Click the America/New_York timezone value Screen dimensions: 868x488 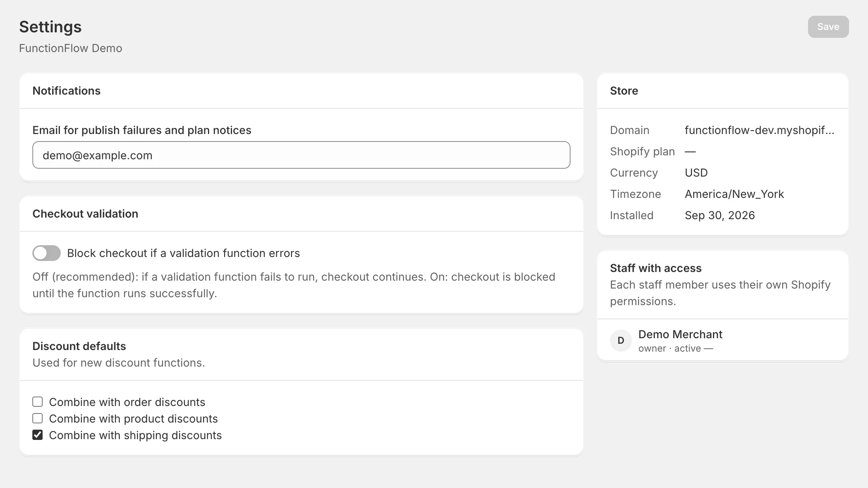[x=734, y=194]
